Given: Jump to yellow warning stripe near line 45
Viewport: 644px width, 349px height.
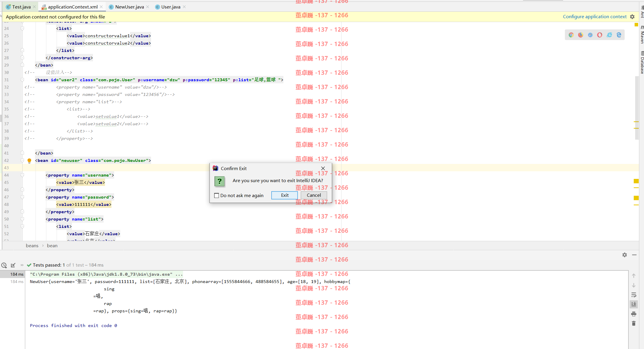Looking at the screenshot, I should coord(636,181).
